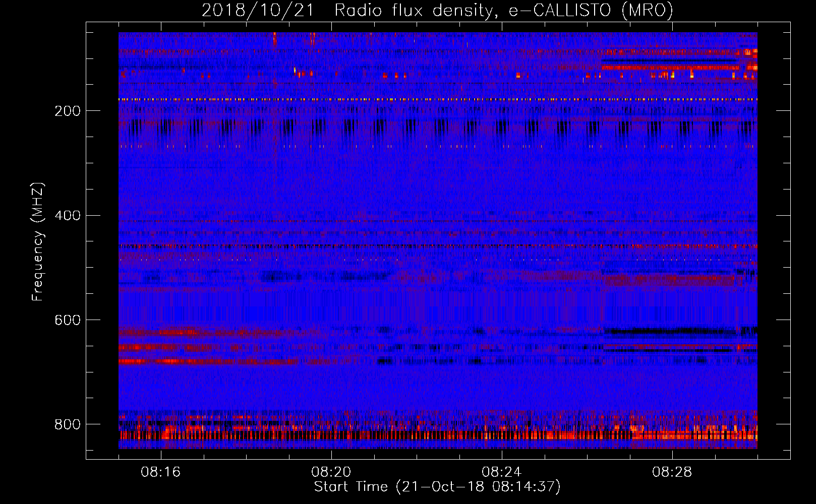Click the 08:20 time tick label
The height and width of the screenshot is (504, 816).
[x=331, y=472]
